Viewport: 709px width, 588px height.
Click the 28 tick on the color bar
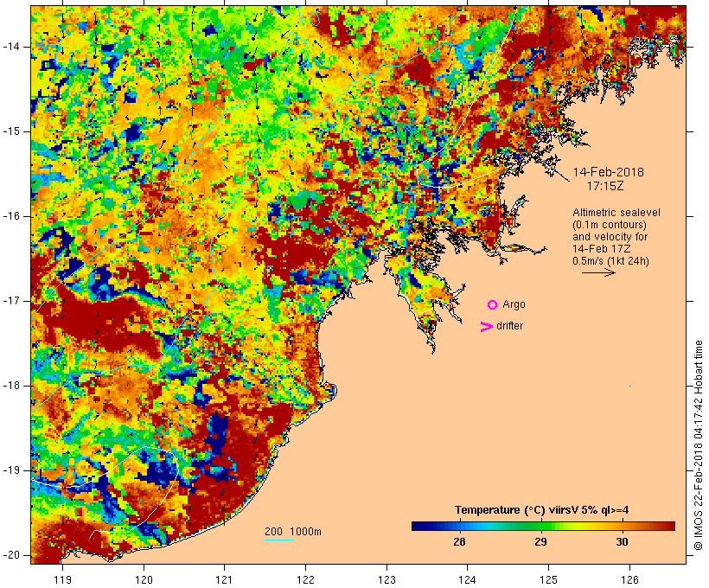coord(459,542)
